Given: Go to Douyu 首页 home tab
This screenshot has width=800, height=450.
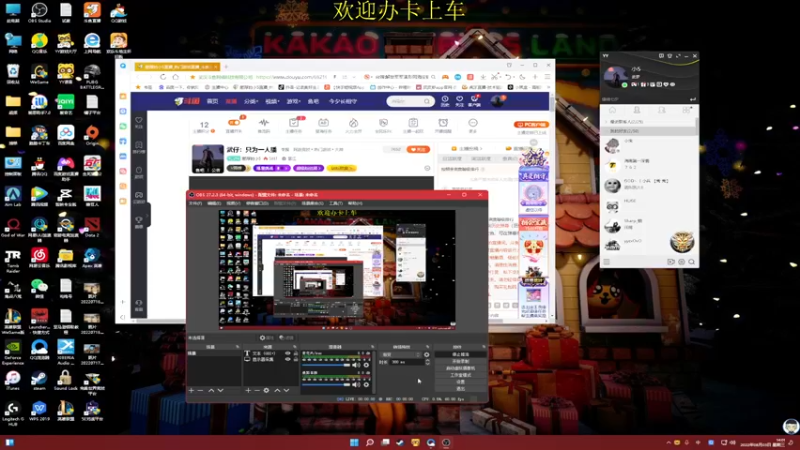Looking at the screenshot, I should pos(212,101).
